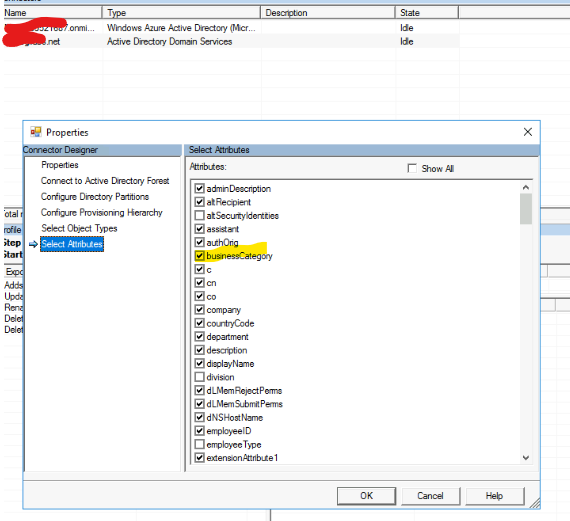Screen dimensions: 570x521
Task: Uncheck the displayName attribute
Action: [199, 363]
